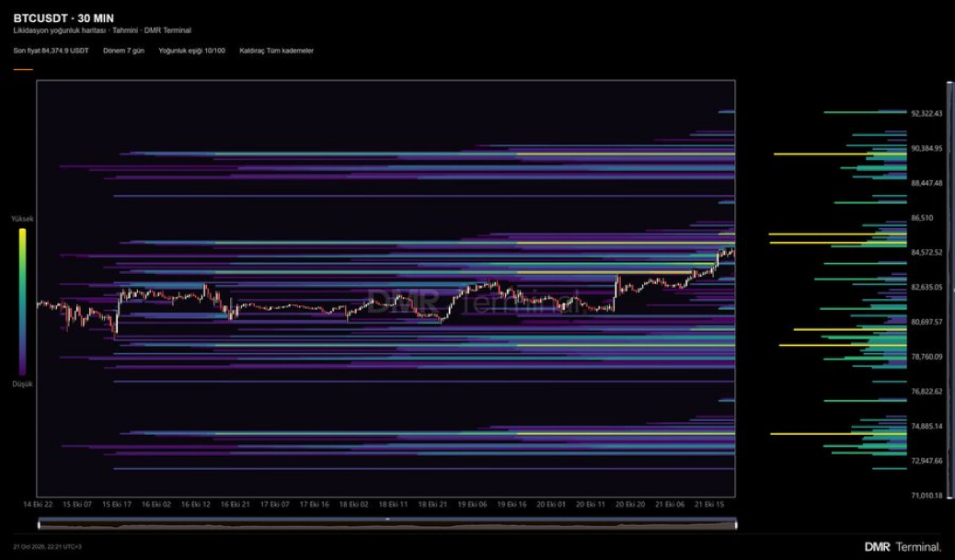The image size is (955, 560).
Task: Click the '14 Eki 22' time axis label
Action: 38,505
